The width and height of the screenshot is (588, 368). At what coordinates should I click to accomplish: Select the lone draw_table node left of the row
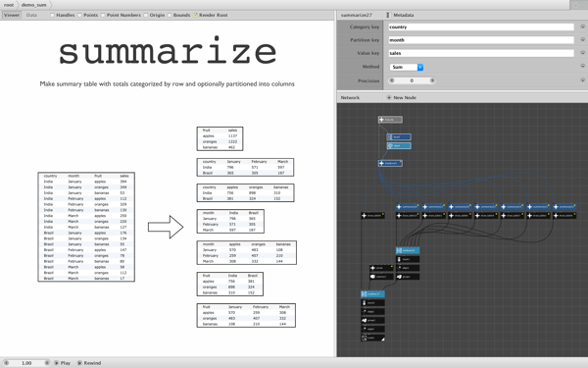(x=372, y=216)
